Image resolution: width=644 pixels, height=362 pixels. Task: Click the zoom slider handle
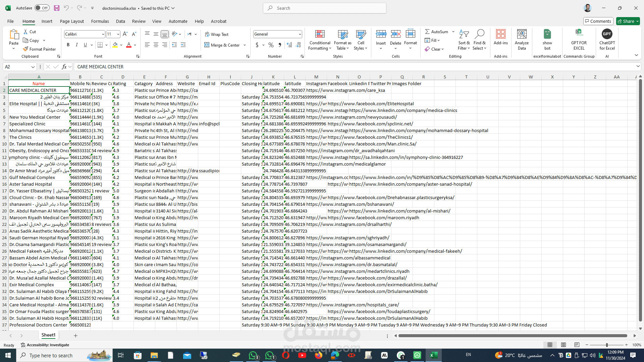click(606, 345)
